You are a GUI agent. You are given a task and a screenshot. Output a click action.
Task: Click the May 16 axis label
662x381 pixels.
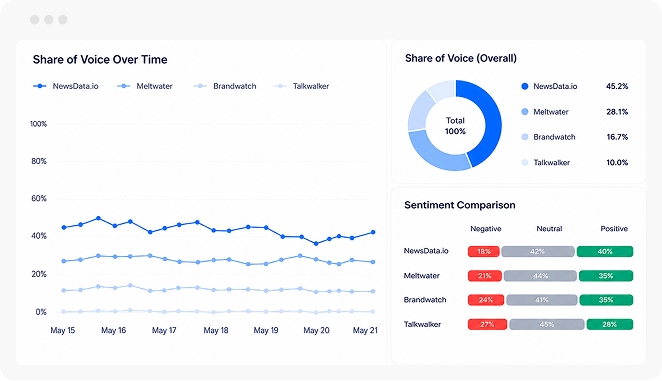click(x=114, y=330)
